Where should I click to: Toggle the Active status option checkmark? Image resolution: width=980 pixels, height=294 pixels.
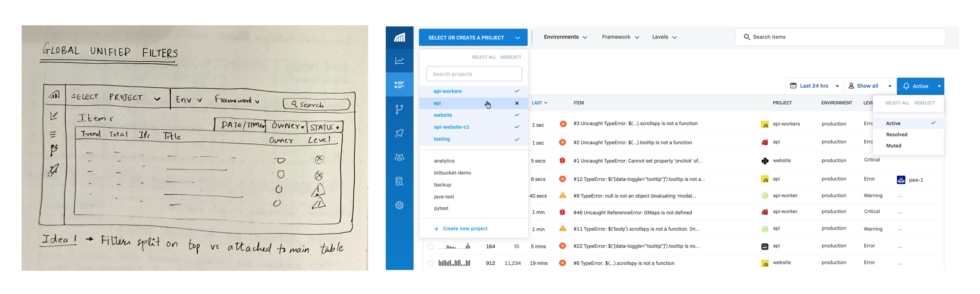tap(933, 123)
